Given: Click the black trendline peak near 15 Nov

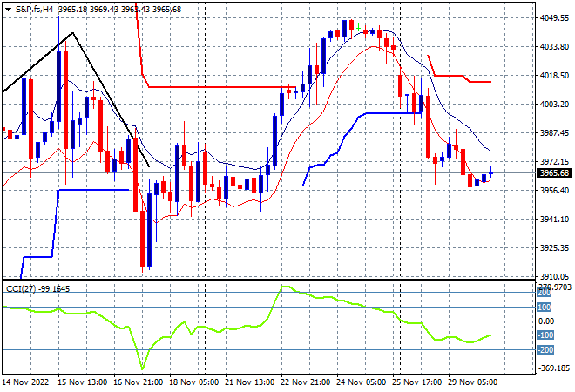Looking at the screenshot, I should click(x=72, y=33).
